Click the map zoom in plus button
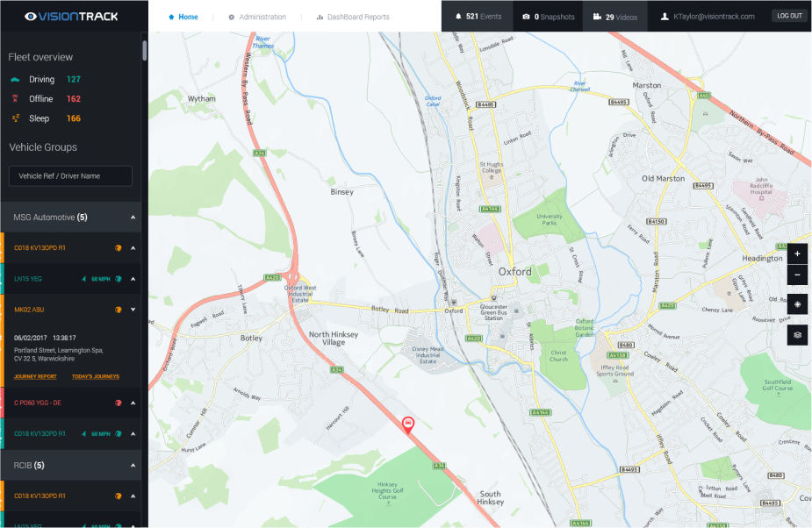 point(797,253)
